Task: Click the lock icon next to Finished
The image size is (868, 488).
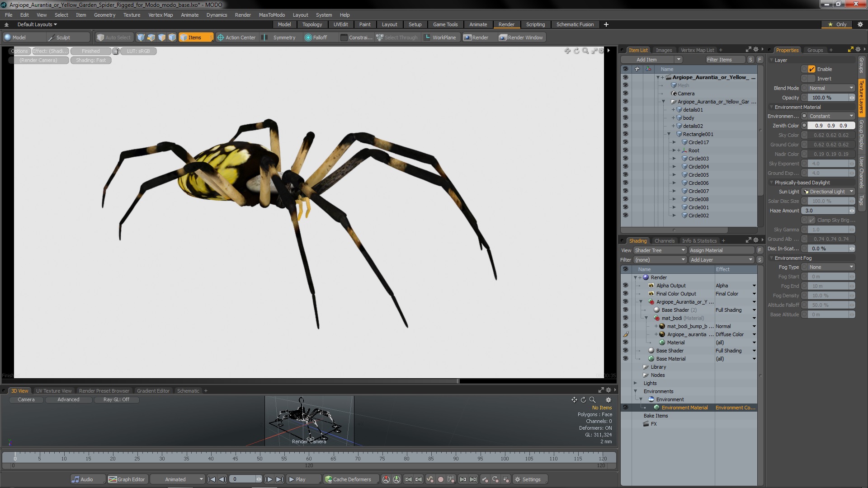Action: coord(116,52)
